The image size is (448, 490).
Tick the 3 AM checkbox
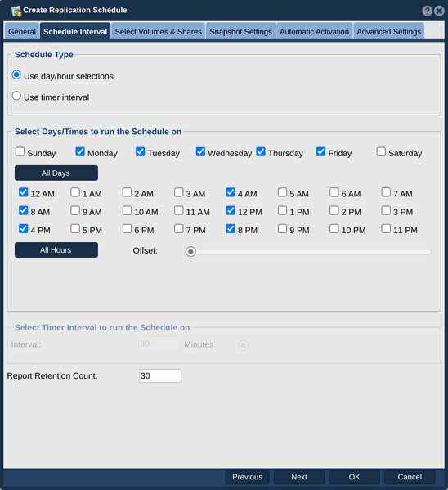(x=179, y=192)
